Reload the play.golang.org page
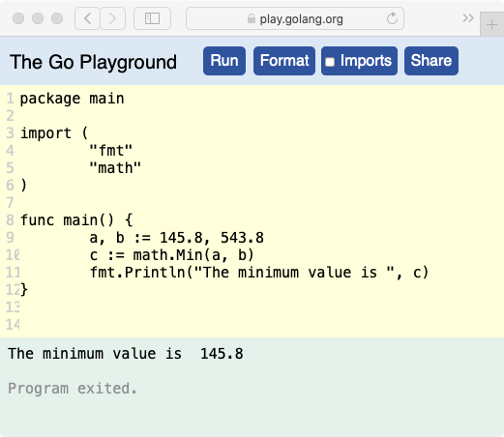This screenshot has height=437, width=504. coord(392,18)
